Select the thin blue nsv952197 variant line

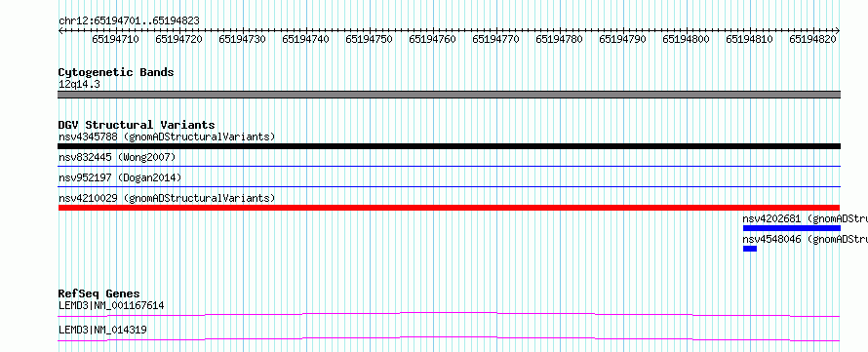[450, 186]
